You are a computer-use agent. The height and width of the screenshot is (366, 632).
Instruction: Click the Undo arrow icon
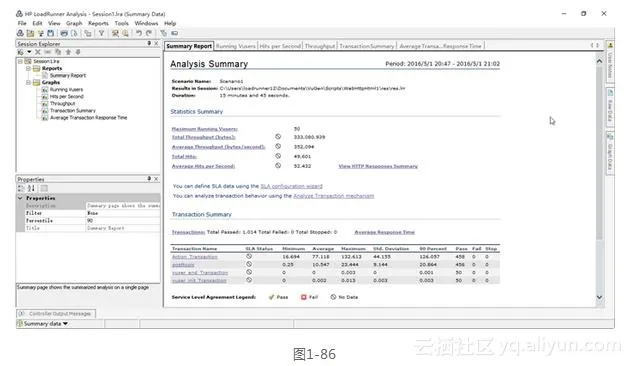click(x=139, y=33)
